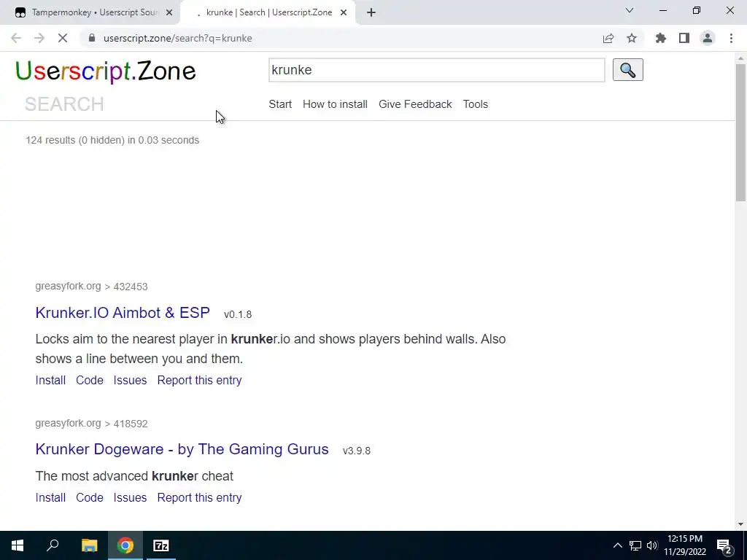Toggle Chrome side panel
This screenshot has width=747, height=560.
tap(684, 38)
